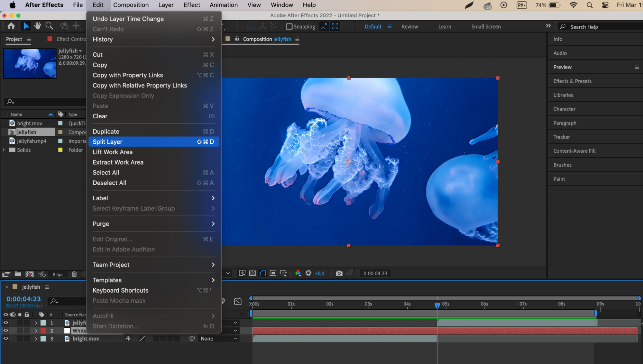The width and height of the screenshot is (643, 364).
Task: Select the Hand tool in toolbar
Action: pyautogui.click(x=38, y=26)
